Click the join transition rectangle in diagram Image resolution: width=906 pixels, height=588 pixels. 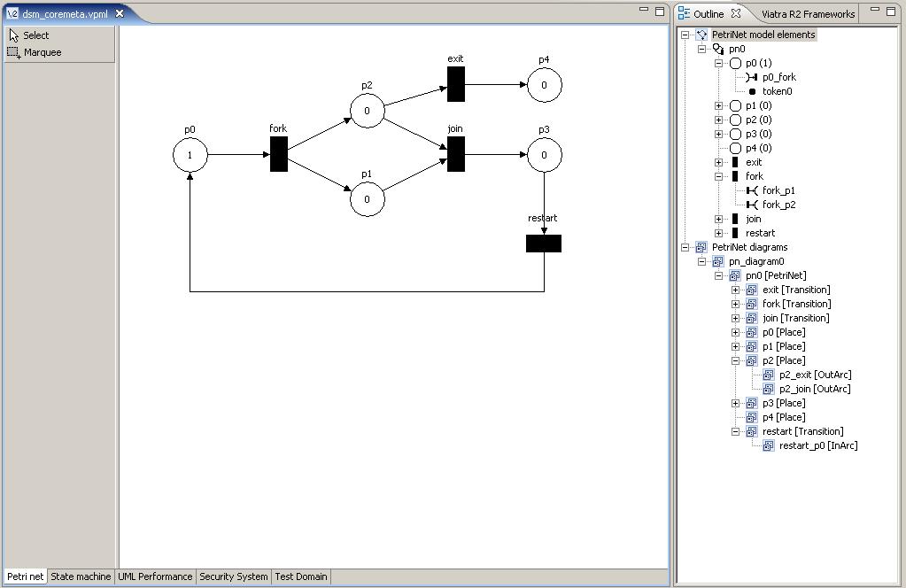pos(456,154)
